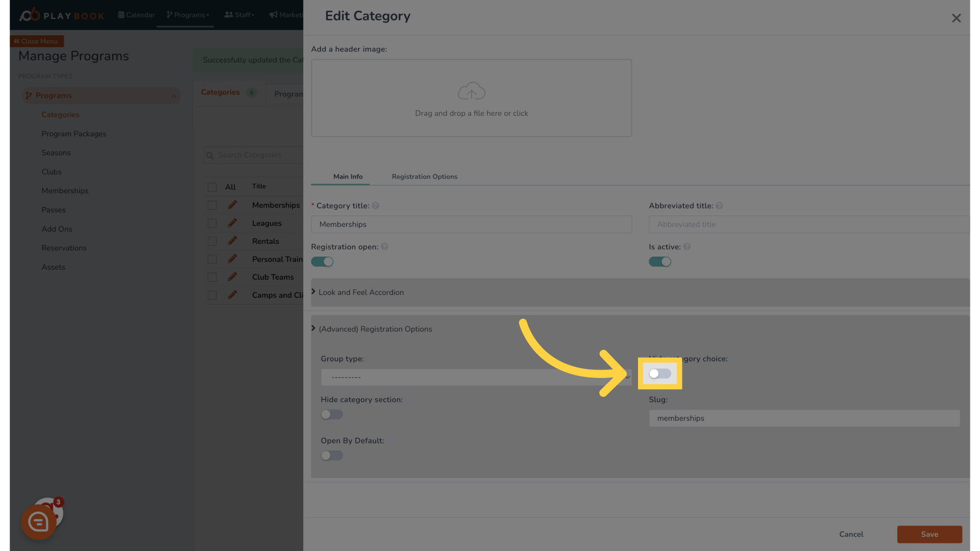Open Staff menu in top navbar
Viewport: 980px width, 551px height.
pos(239,15)
